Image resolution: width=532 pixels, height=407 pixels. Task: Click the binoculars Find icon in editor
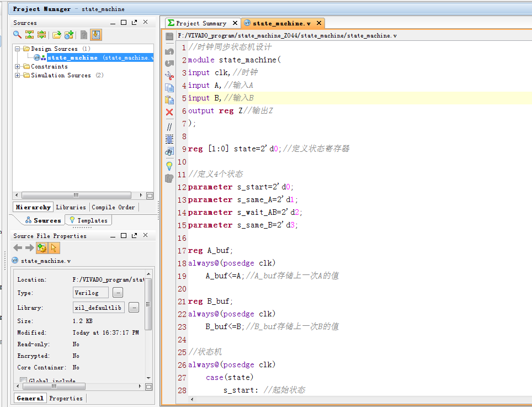pos(169,151)
